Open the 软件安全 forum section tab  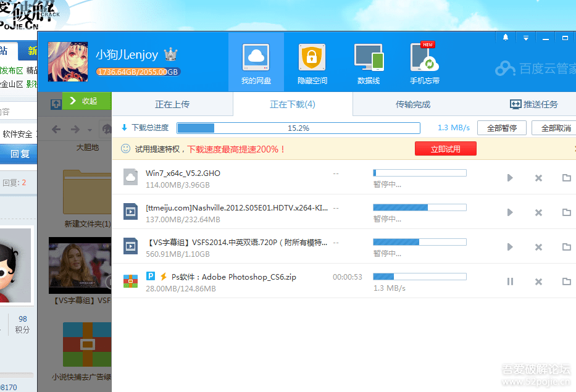click(17, 134)
